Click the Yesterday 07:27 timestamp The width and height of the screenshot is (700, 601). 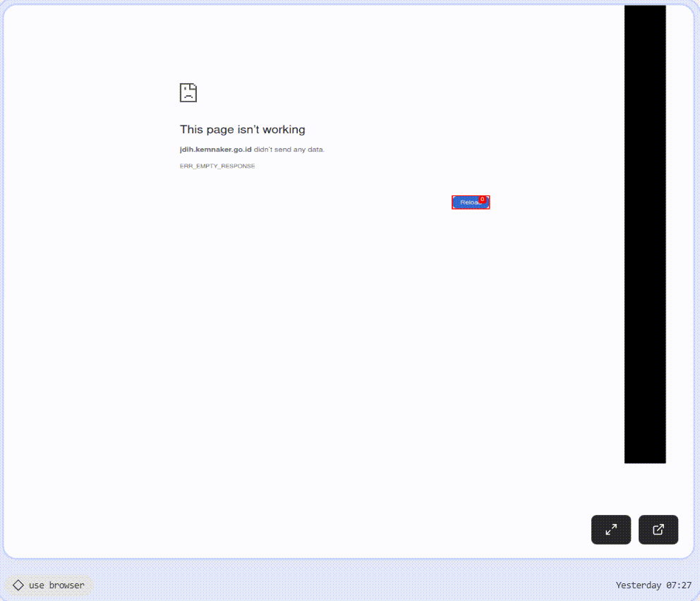point(653,585)
